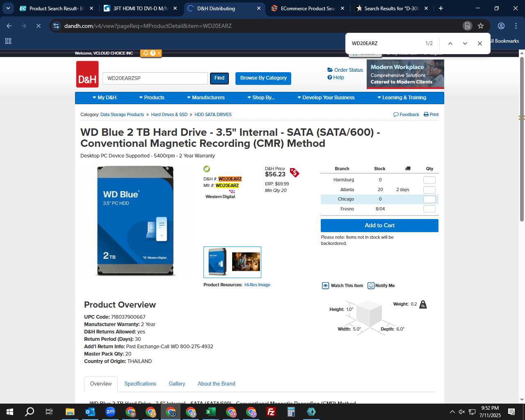This screenshot has width=525, height=420.
Task: Click Fresno quantity field
Action: pos(429,209)
